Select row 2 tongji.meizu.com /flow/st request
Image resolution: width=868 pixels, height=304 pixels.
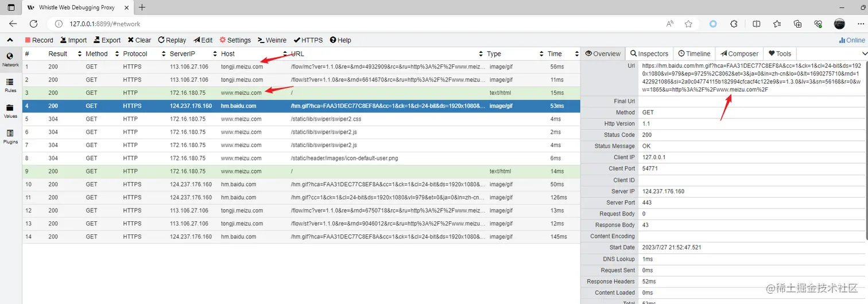301,80
